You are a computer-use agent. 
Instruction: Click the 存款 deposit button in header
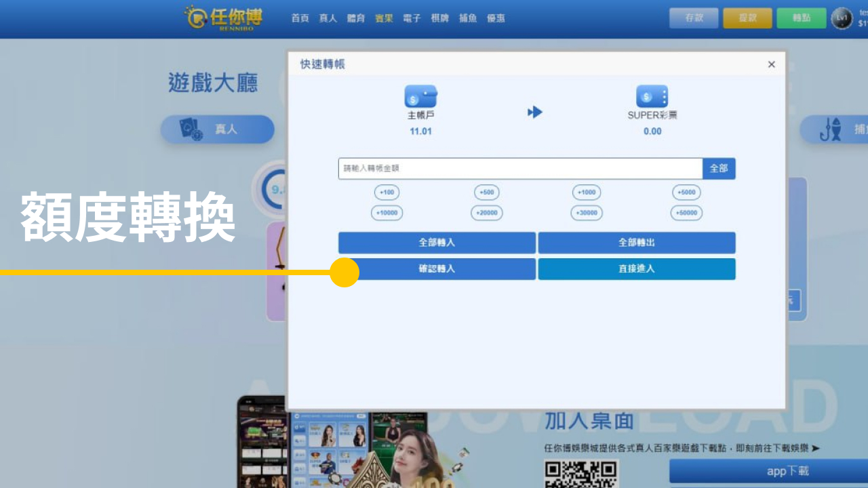coord(693,18)
